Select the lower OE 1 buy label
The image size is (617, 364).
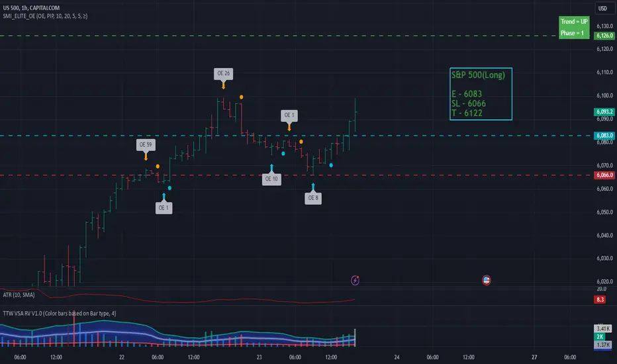tap(164, 208)
